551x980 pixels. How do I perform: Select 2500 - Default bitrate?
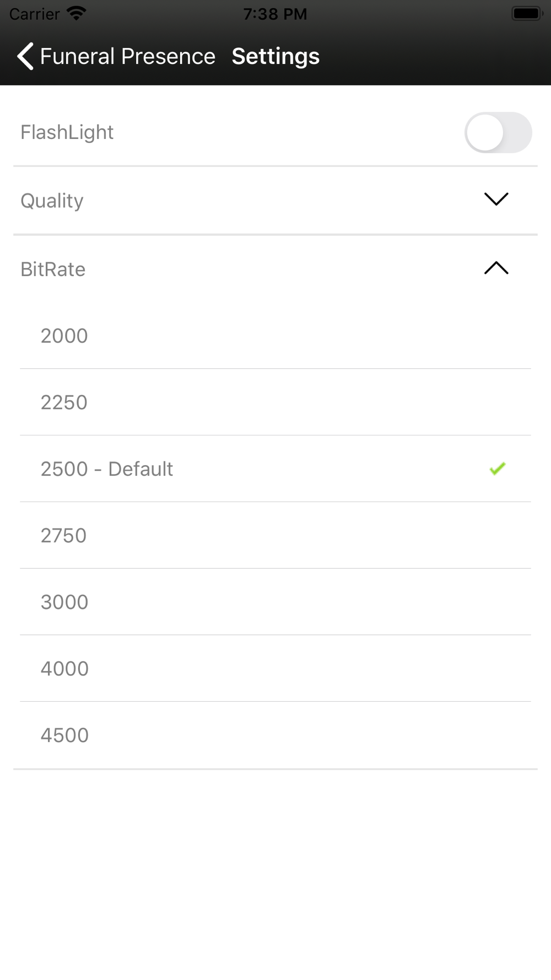pyautogui.click(x=275, y=469)
